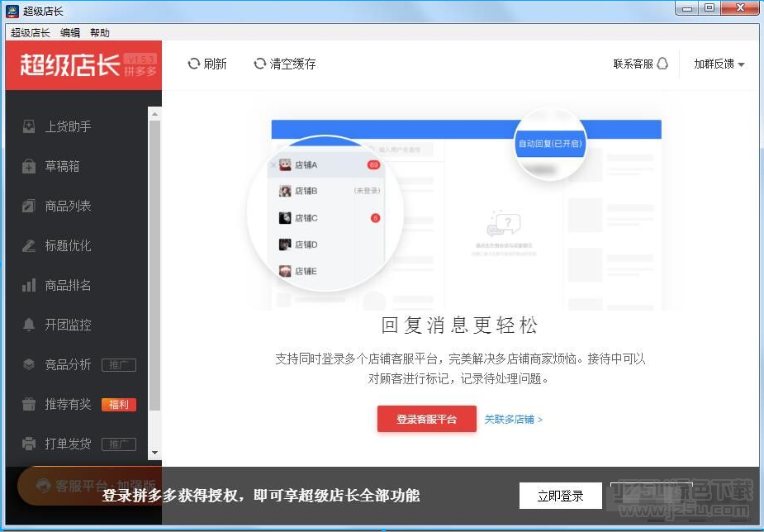Click the 立即登录 button
The width and height of the screenshot is (764, 532).
560,496
